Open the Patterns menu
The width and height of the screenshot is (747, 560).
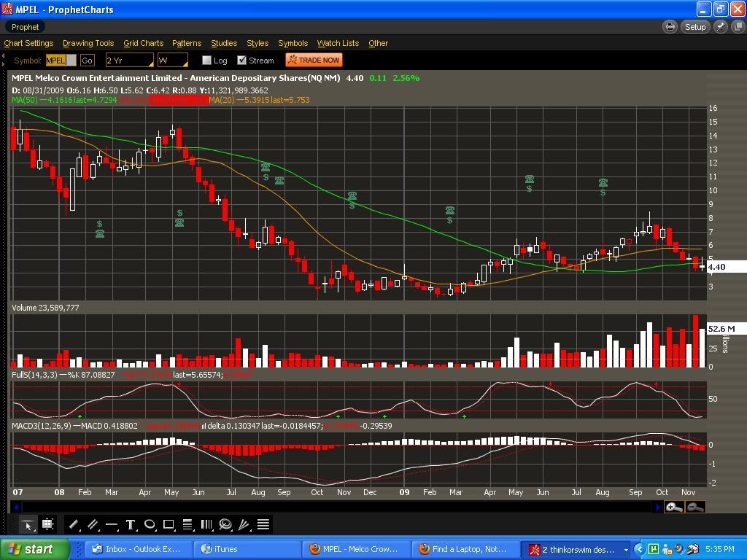(187, 43)
